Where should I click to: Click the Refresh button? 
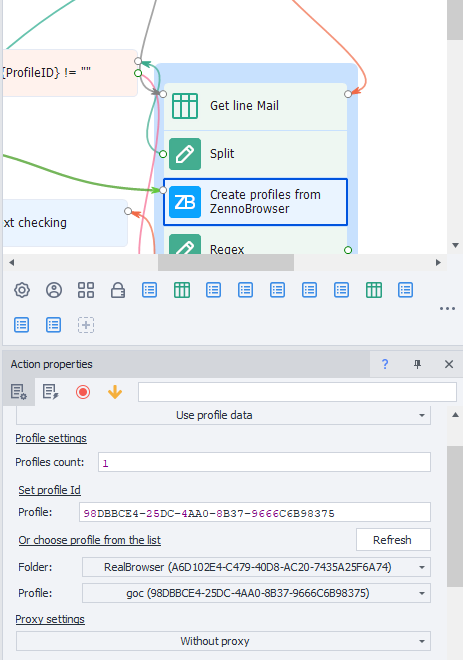(x=393, y=540)
